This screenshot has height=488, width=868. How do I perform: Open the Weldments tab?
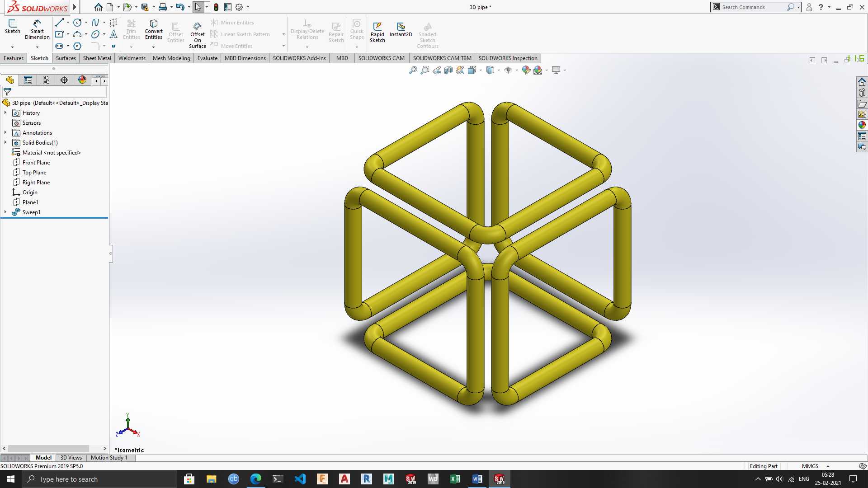(132, 58)
